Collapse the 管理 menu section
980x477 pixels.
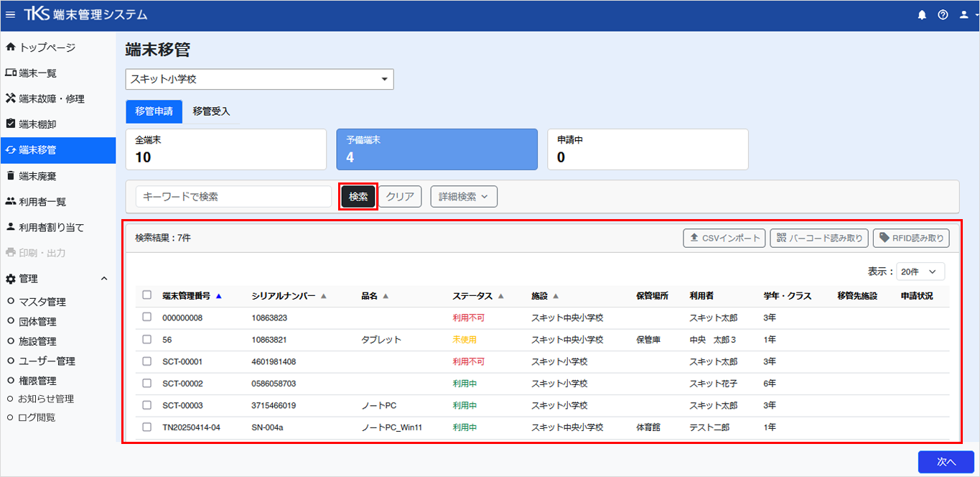click(103, 279)
